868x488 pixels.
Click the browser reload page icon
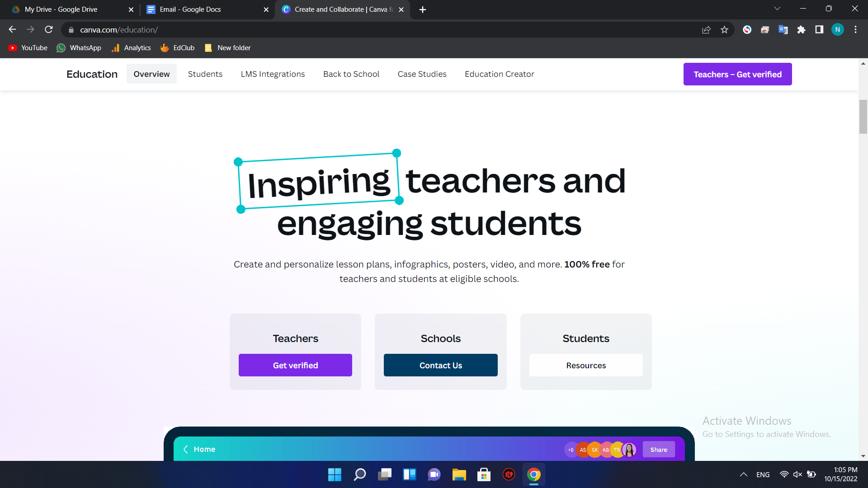[49, 30]
